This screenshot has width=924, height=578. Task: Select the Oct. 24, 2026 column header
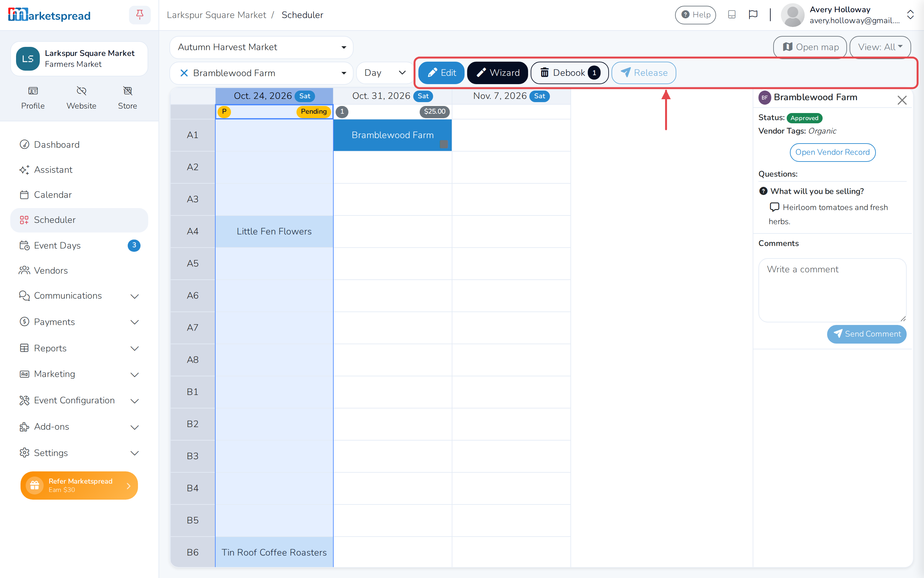(x=274, y=96)
